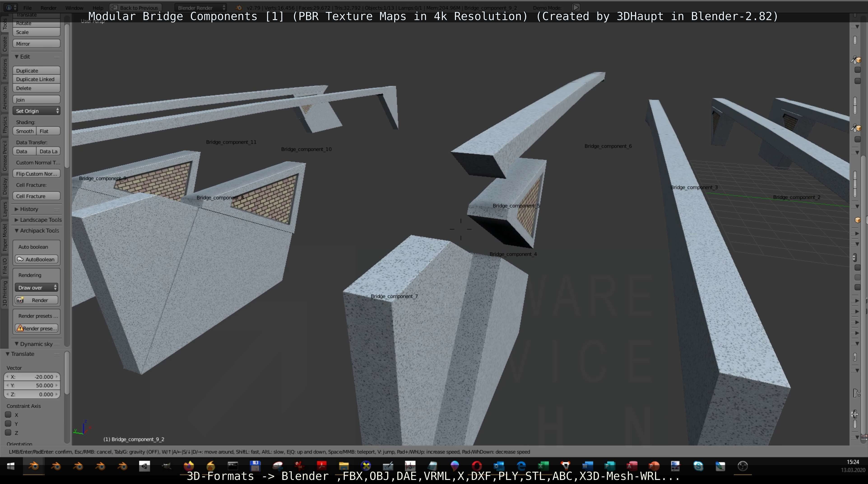Click the X vector value field
Screen dimensions: 868x484
pyautogui.click(x=32, y=377)
